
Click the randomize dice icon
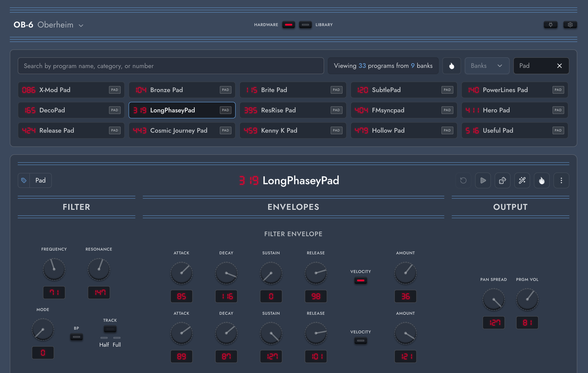pyautogui.click(x=502, y=180)
